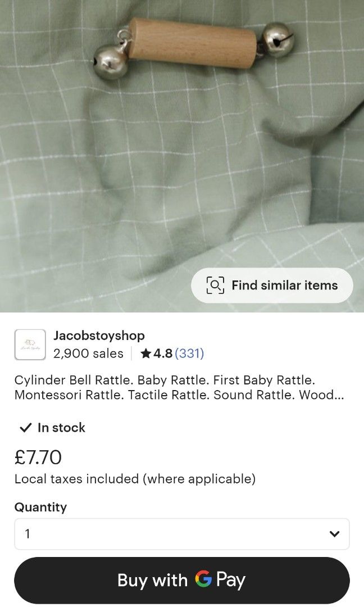Click the quantity dropdown chevron arrow
364x607 pixels.
[334, 533]
